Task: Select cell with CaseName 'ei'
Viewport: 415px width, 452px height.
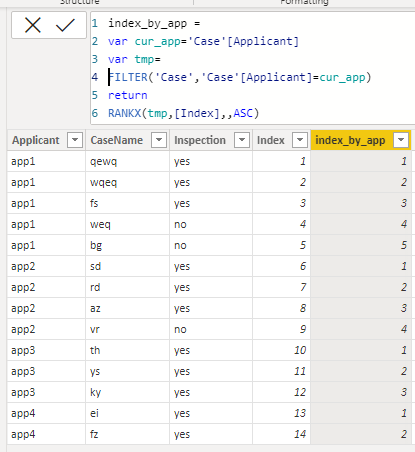Action: tap(127, 413)
